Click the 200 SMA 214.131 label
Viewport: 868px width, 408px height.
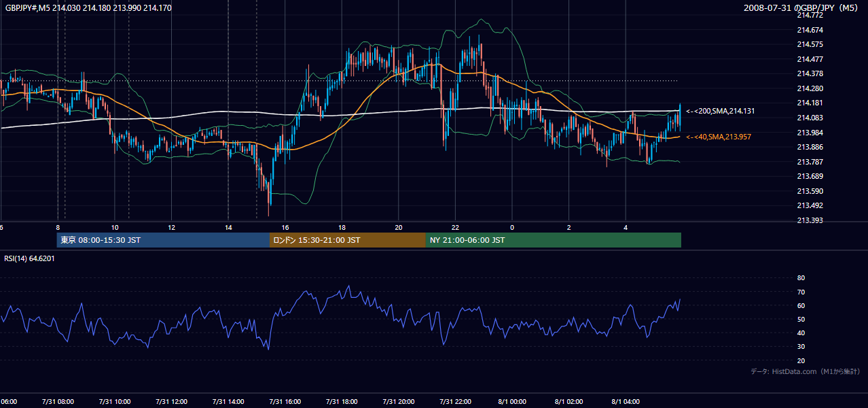721,111
